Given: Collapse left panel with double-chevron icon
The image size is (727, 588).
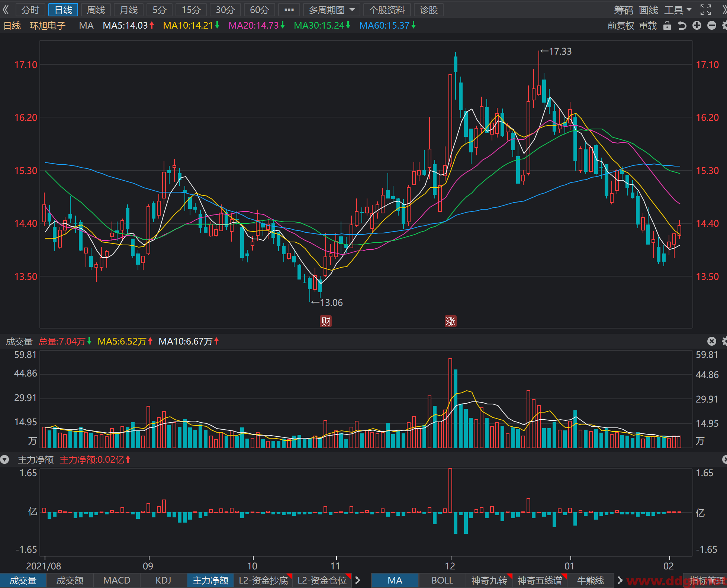Looking at the screenshot, I should point(6,10).
